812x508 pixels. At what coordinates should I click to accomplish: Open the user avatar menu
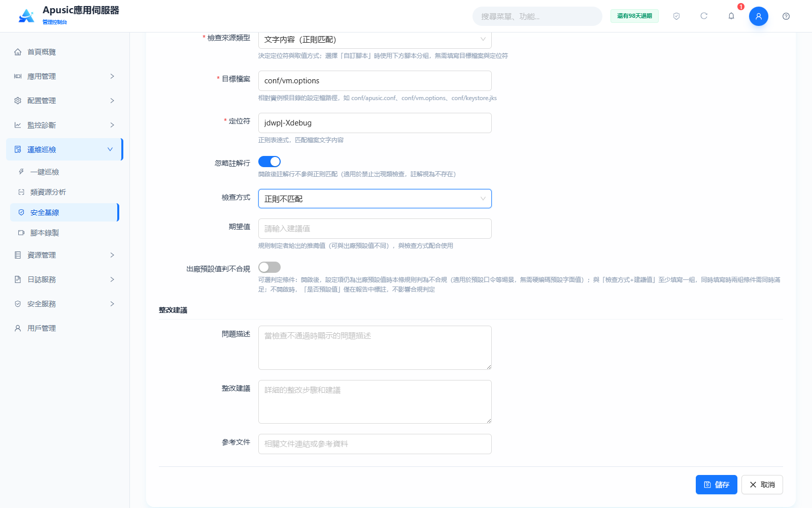click(x=759, y=16)
